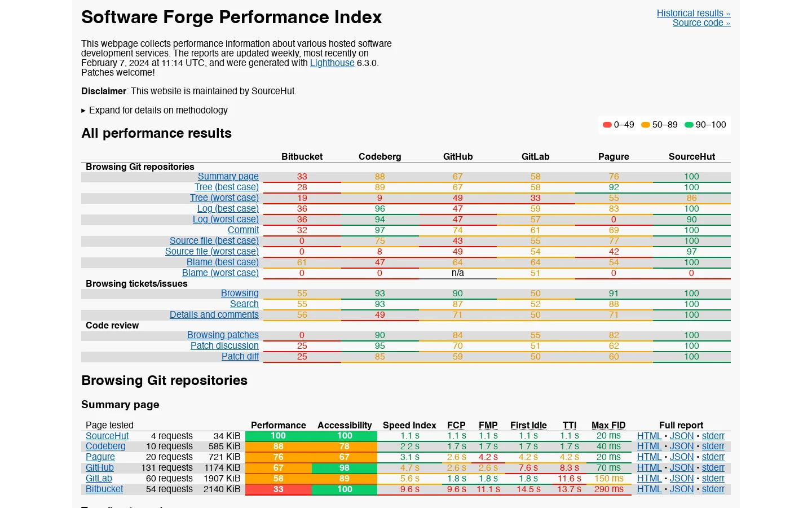Click the orange 50–89 legend swatch
This screenshot has width=812, height=508.
pyautogui.click(x=646, y=125)
